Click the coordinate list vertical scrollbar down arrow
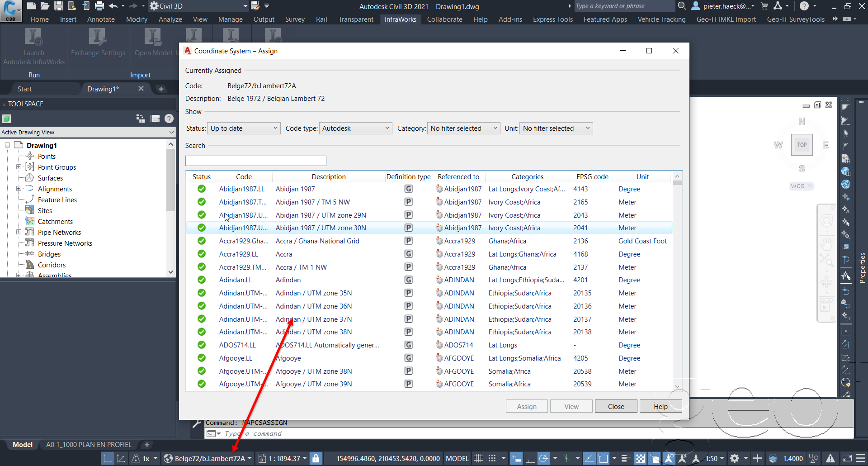868x466 pixels. pos(677,386)
